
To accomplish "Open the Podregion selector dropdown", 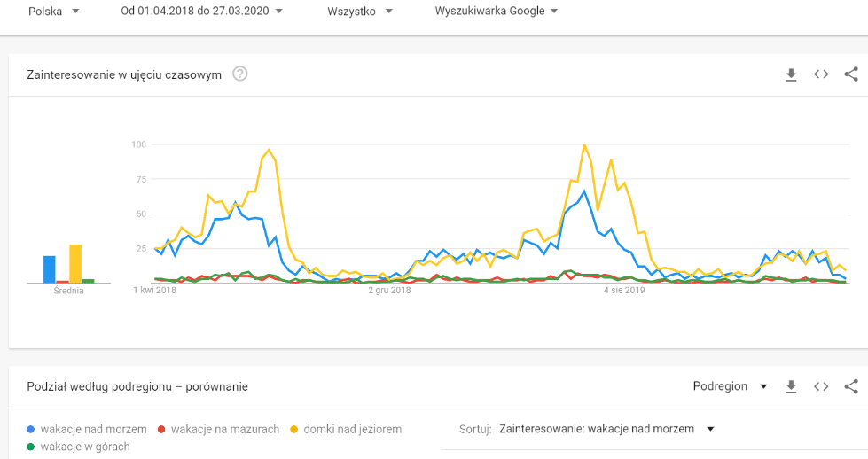I will pyautogui.click(x=731, y=386).
